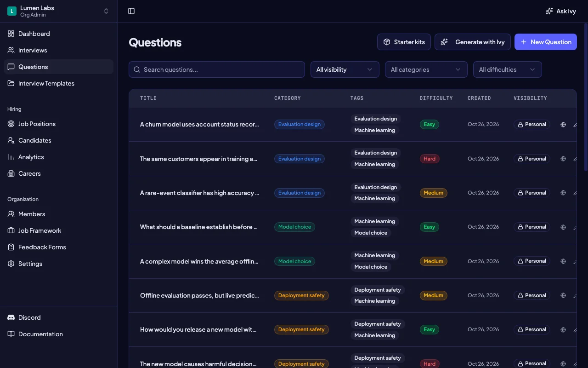This screenshot has width=588, height=368.
Task: Open Ask Ivy assistant
Action: 560,11
